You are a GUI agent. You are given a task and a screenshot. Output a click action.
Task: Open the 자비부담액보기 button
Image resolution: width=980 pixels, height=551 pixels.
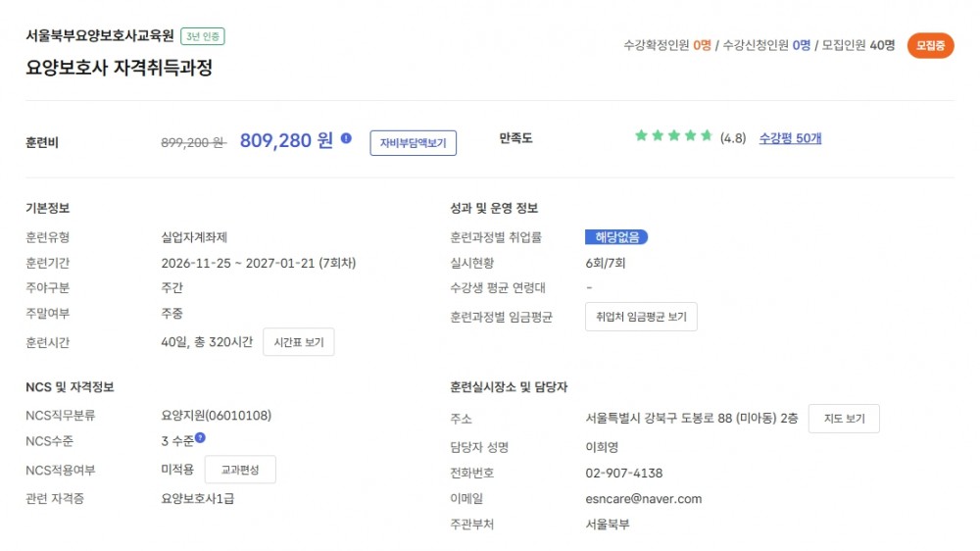[x=414, y=143]
